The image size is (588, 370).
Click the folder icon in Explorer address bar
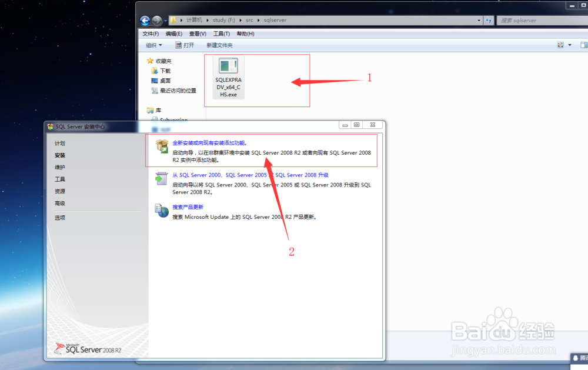[173, 20]
